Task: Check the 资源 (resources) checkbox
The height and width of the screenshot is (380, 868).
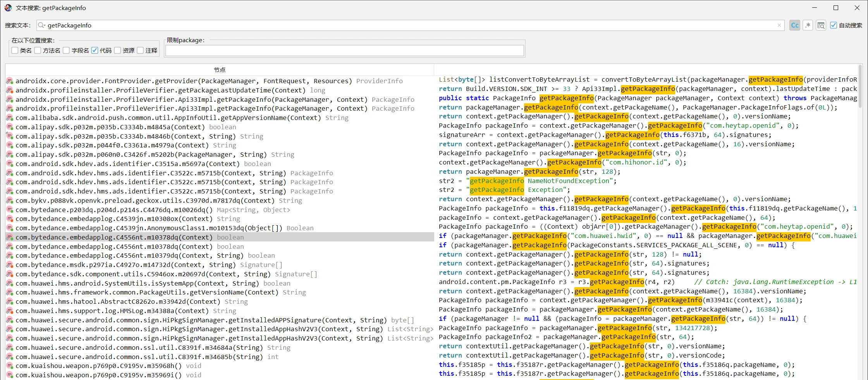Action: 117,50
